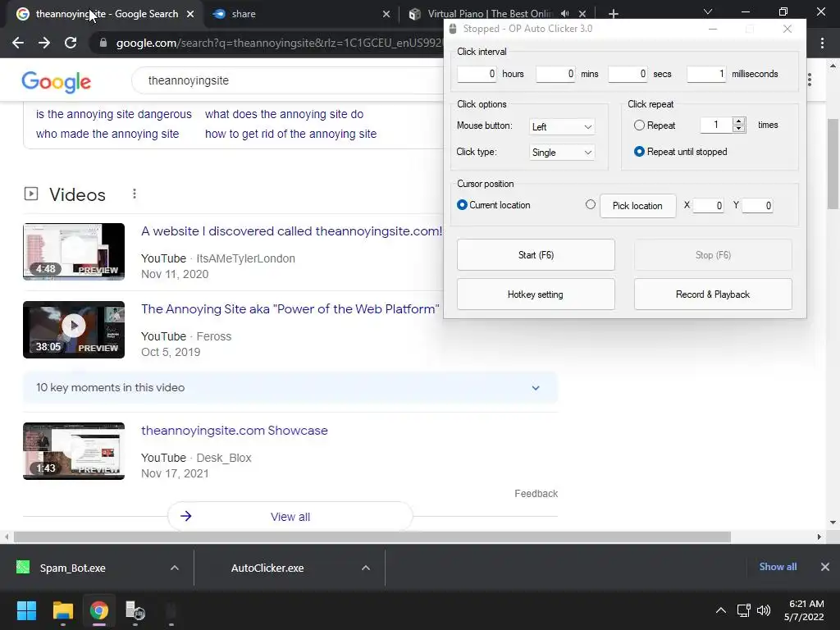Click the Videos section play icon
The image size is (840, 630).
[x=31, y=194]
